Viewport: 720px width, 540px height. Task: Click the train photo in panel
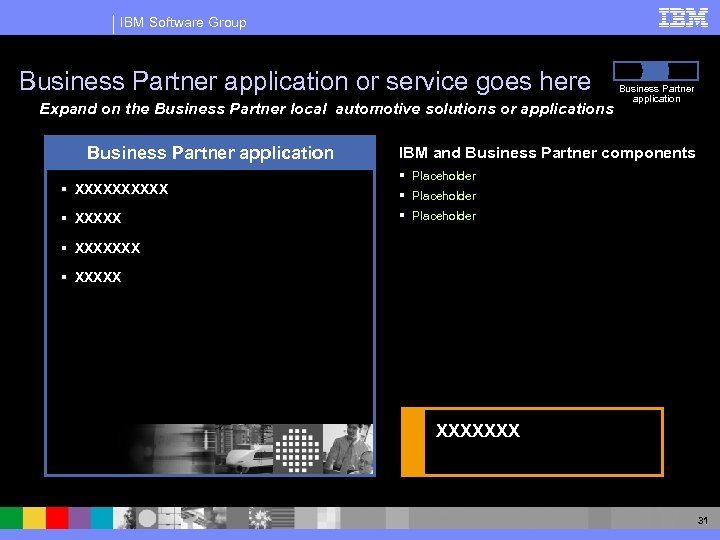click(x=244, y=449)
